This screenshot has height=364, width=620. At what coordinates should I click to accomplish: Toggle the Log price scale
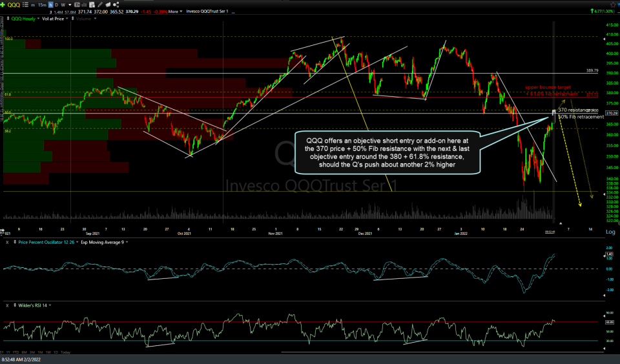tap(610, 232)
